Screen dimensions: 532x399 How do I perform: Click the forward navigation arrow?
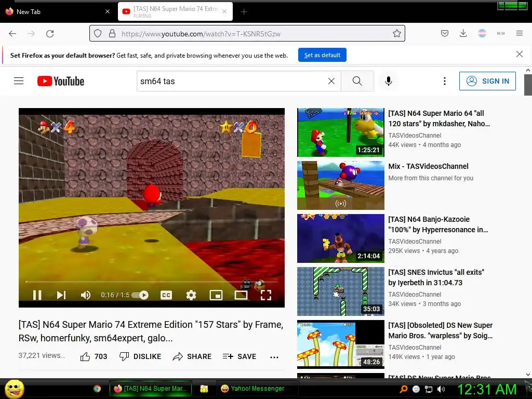tap(31, 34)
